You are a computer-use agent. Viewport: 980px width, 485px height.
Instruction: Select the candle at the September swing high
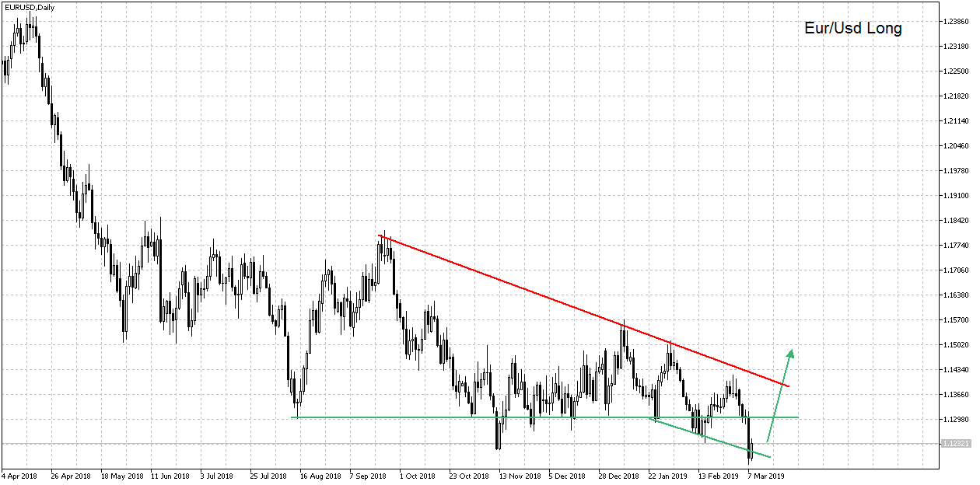tap(383, 249)
